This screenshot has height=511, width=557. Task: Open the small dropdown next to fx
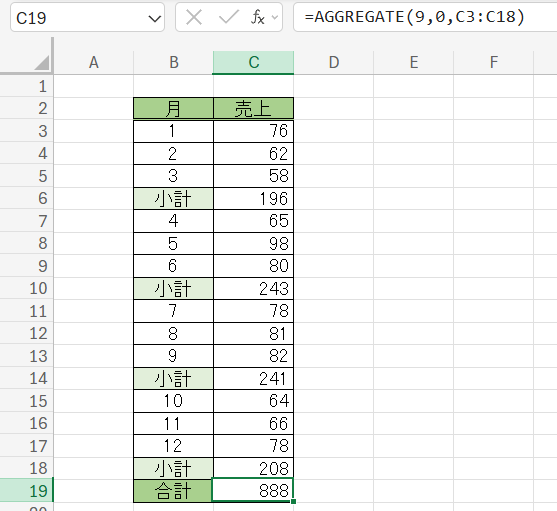pos(275,17)
